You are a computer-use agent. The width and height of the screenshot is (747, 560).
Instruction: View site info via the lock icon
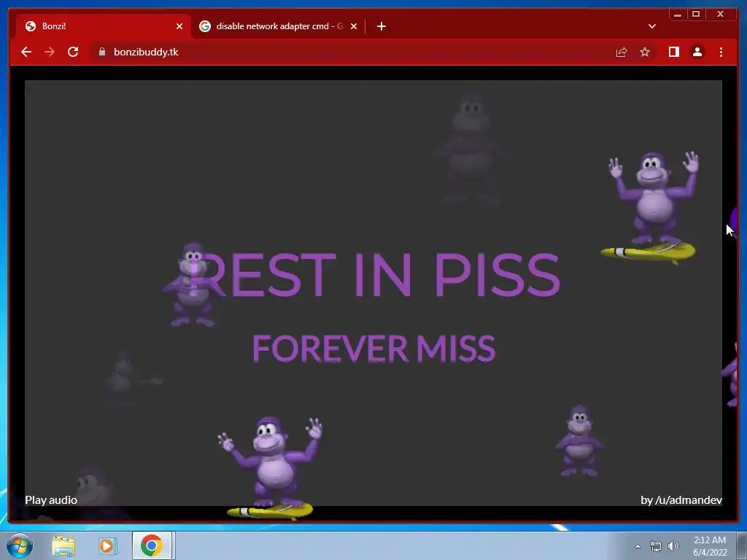pyautogui.click(x=101, y=52)
